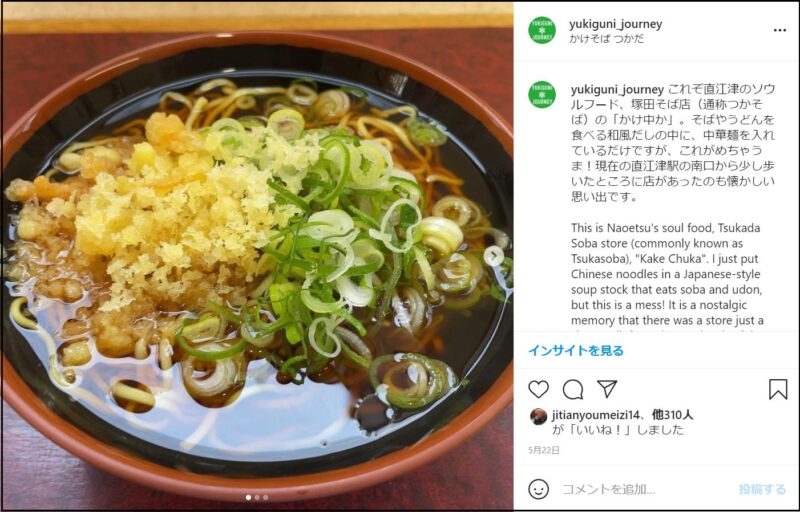Open comments via speech bubble icon
Image resolution: width=800 pixels, height=512 pixels.
click(572, 390)
